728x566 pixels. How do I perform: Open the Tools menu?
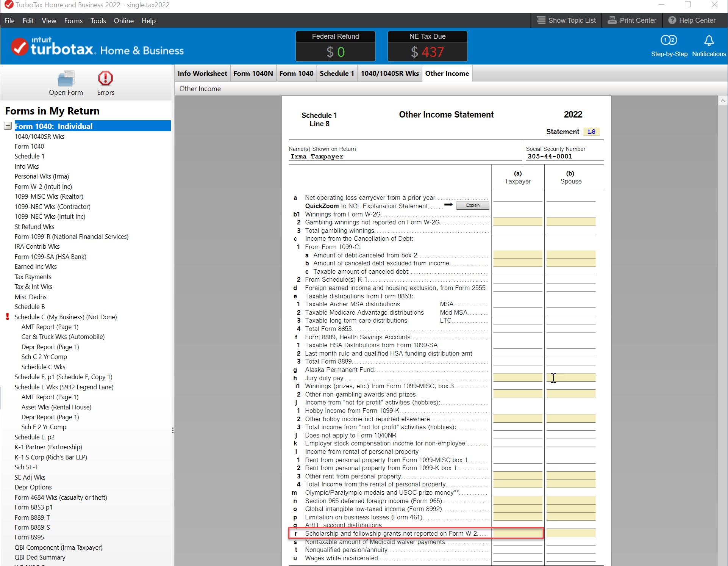[98, 21]
